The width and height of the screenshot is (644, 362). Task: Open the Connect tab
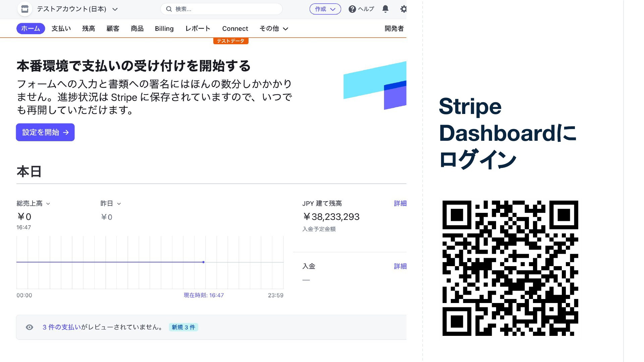(x=235, y=28)
